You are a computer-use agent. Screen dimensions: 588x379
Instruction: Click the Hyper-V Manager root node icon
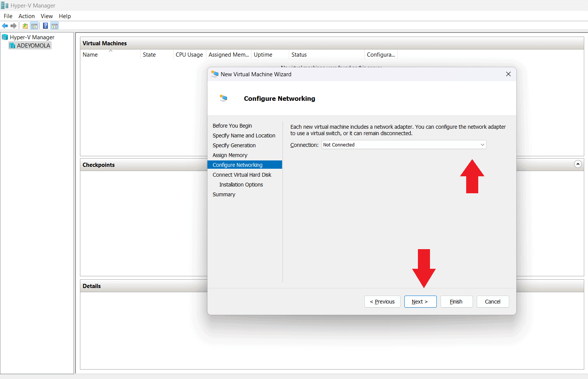pyautogui.click(x=5, y=37)
